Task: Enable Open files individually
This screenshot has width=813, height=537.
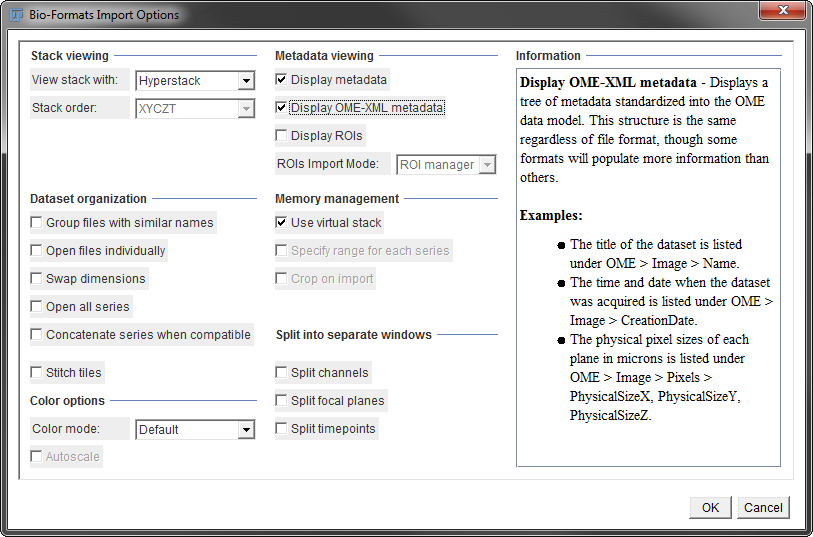Action: (37, 251)
